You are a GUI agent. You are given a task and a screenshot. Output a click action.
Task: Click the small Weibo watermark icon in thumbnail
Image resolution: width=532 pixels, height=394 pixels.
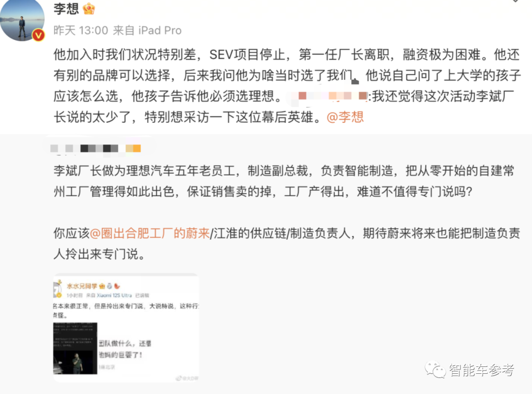pos(178,378)
